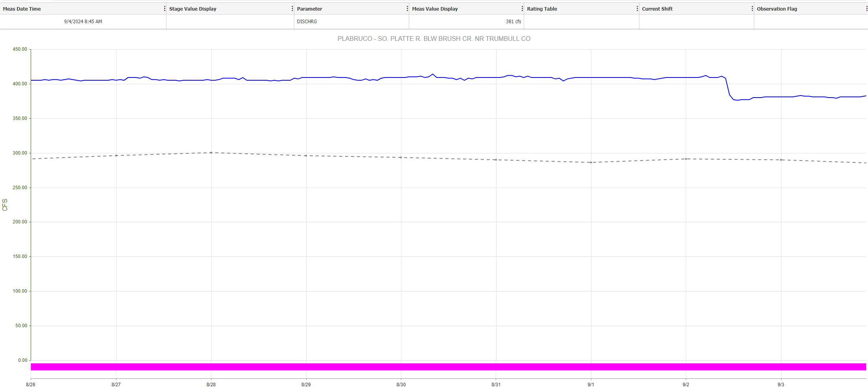Sort by Meas Value Display header
868x391 pixels.
435,9
